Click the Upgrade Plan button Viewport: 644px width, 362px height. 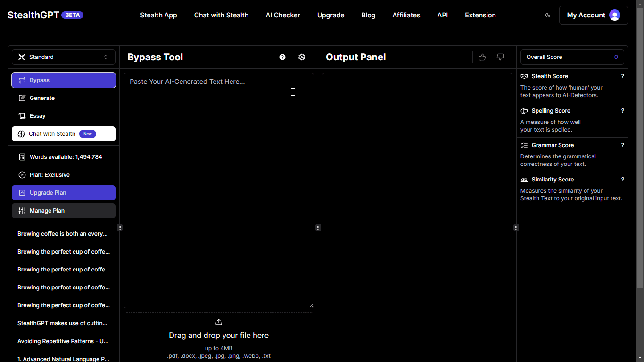click(64, 193)
